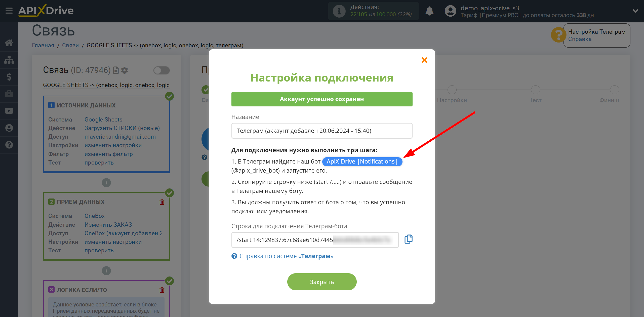Delete the ПРИЕМ ДАННЫХ block

pos(162,202)
